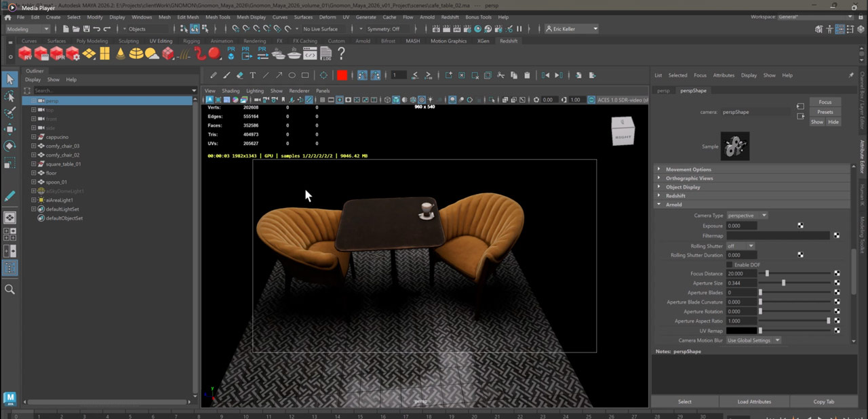The width and height of the screenshot is (868, 419).
Task: Click the Rotate tool in toolbox
Action: coord(9,146)
